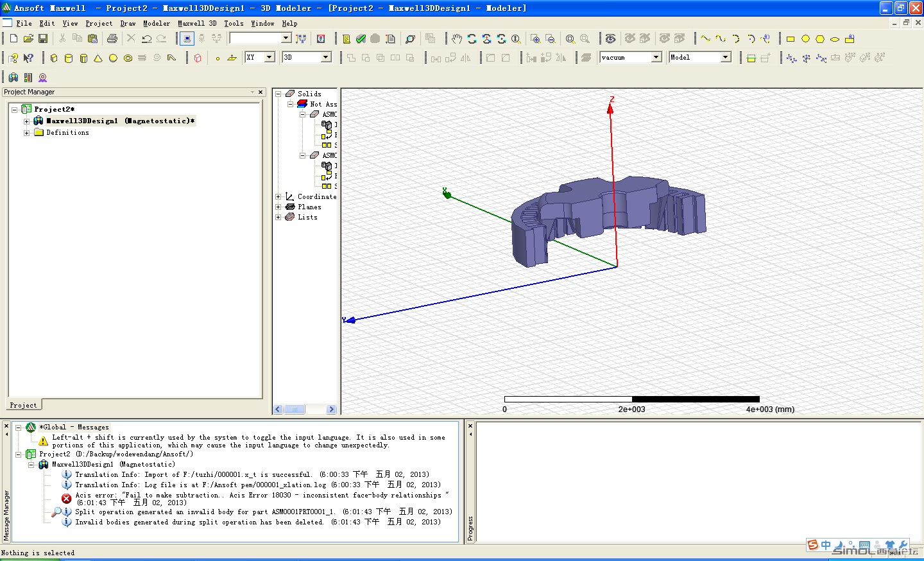Close the Message Manager panel

(x=6, y=426)
